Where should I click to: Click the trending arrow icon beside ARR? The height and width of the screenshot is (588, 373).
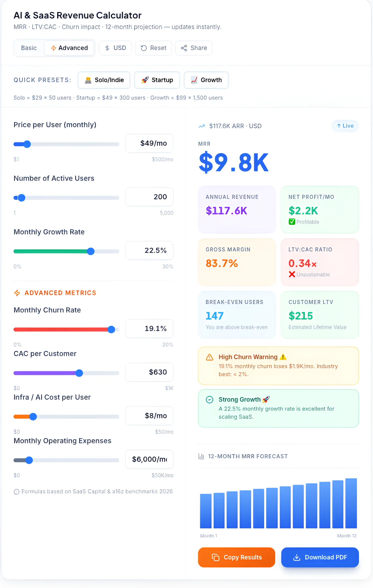click(x=202, y=126)
